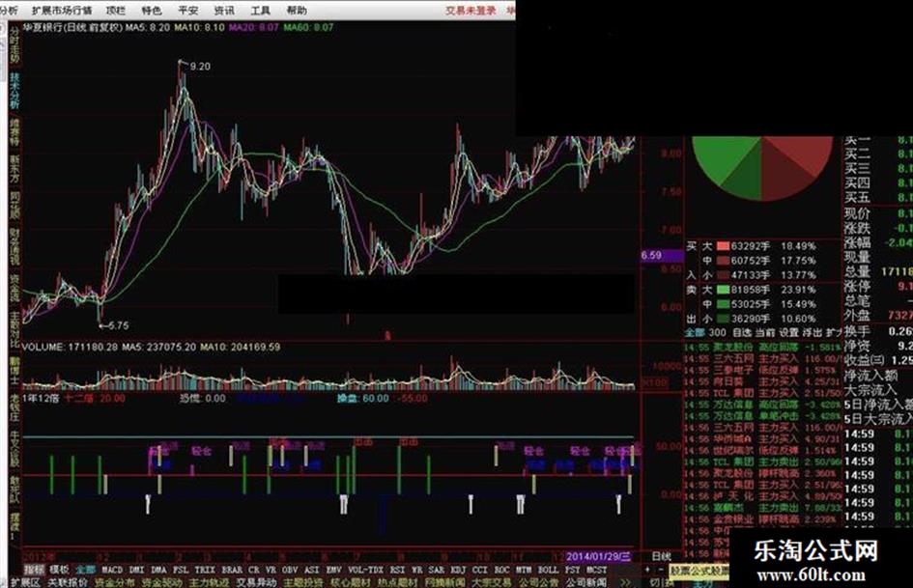Apply the DMA indicator

[x=159, y=570]
